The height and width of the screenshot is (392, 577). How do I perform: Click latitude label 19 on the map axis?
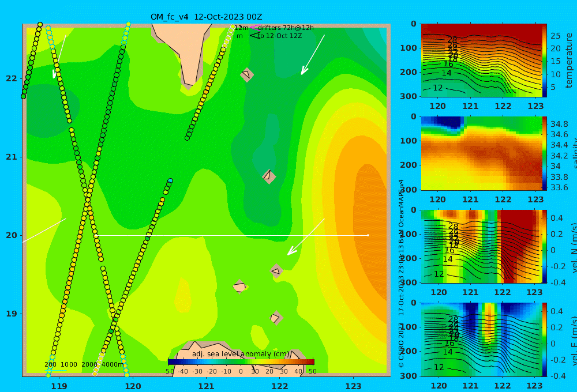12,314
